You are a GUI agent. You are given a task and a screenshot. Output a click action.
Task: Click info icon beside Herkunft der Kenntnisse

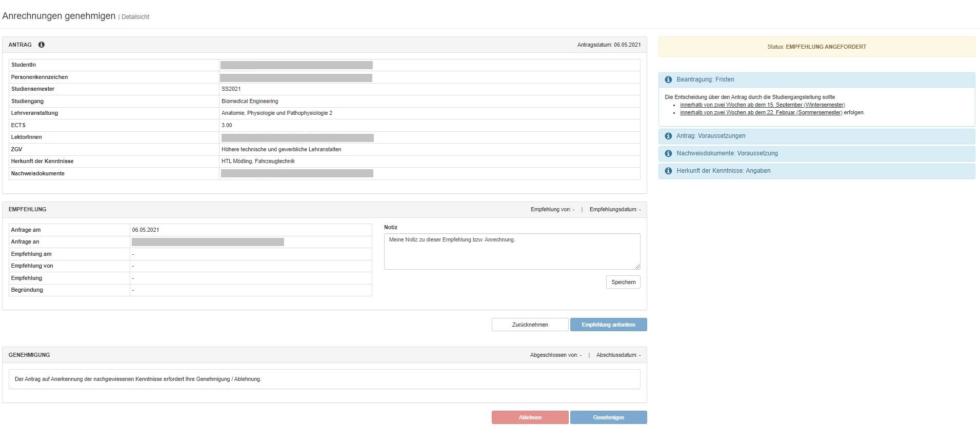pos(668,171)
